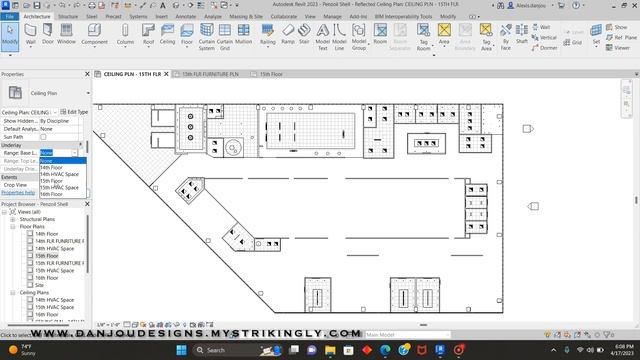
Task: Toggle checkbox beside 14th HVAC Space floor plan
Action: [30, 249]
